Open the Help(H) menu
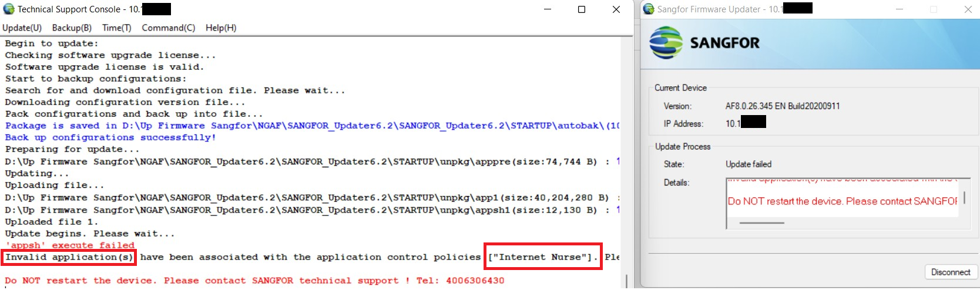This screenshot has height=290, width=980. pos(221,28)
